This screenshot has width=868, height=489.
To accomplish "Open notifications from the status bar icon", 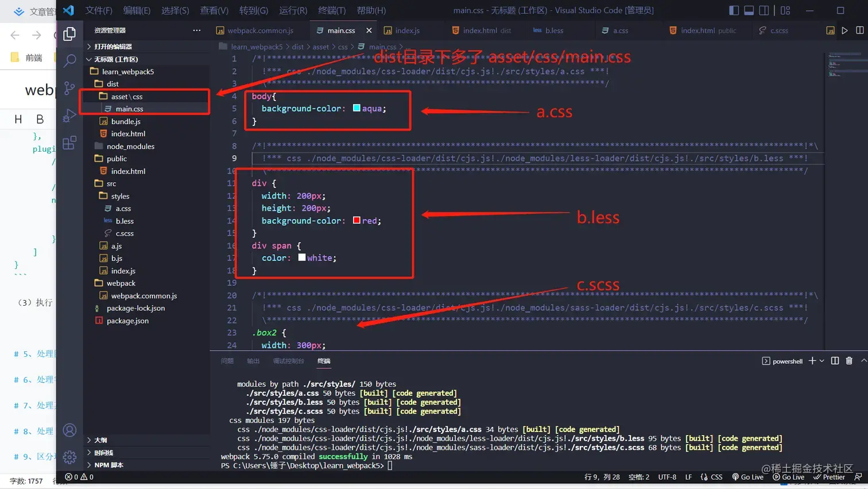I will (858, 477).
